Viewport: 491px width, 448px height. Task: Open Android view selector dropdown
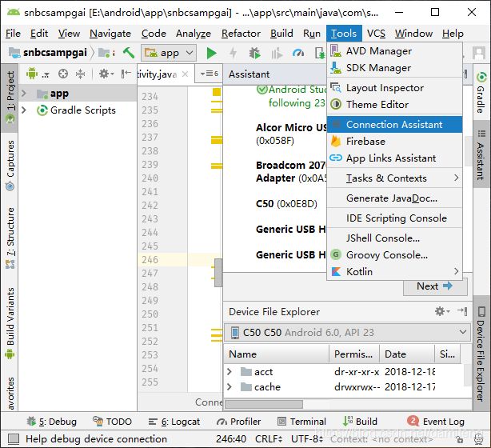38,74
